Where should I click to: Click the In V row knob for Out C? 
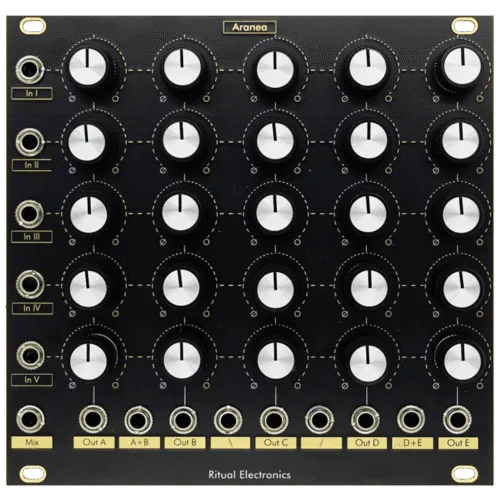(x=276, y=361)
